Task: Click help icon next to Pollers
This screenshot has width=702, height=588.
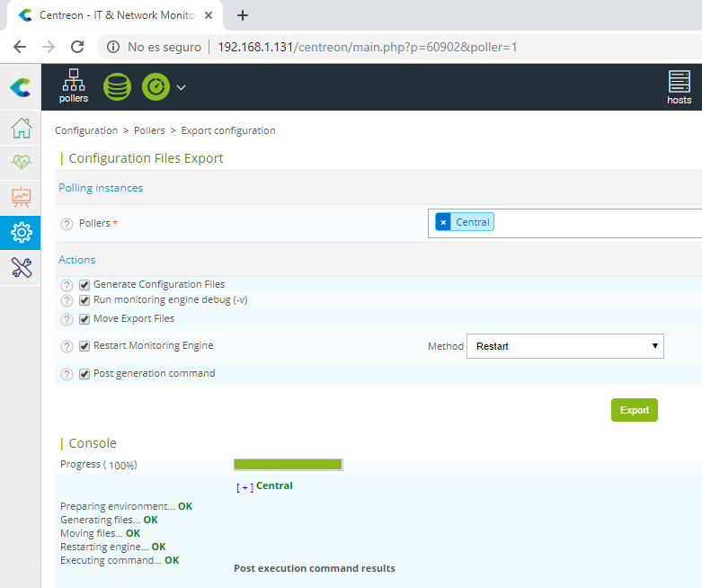Action: pyautogui.click(x=67, y=224)
